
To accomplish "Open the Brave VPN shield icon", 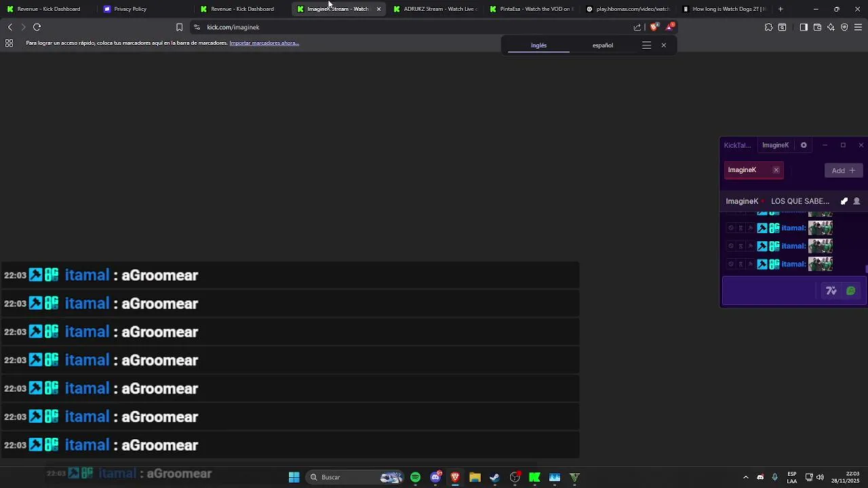I will (844, 27).
